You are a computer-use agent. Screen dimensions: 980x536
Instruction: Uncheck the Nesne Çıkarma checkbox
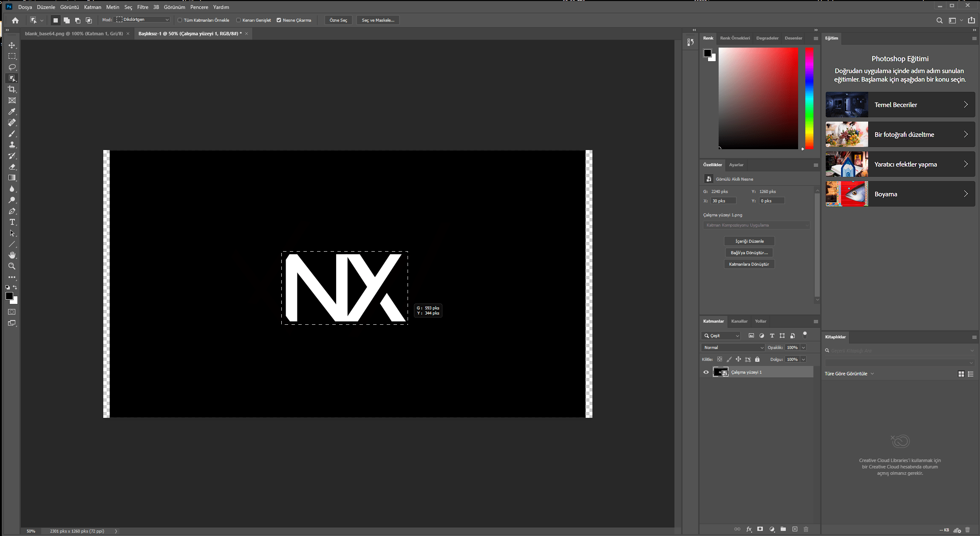pyautogui.click(x=279, y=20)
